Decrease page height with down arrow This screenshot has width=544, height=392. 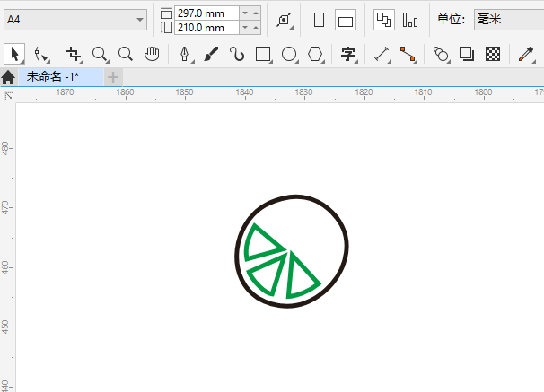pos(245,28)
